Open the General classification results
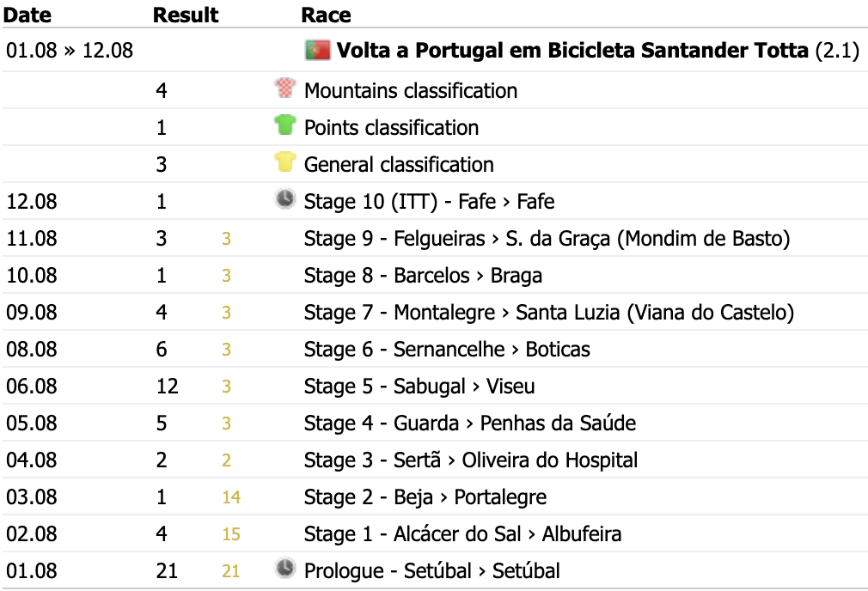This screenshot has width=868, height=591. [x=399, y=165]
